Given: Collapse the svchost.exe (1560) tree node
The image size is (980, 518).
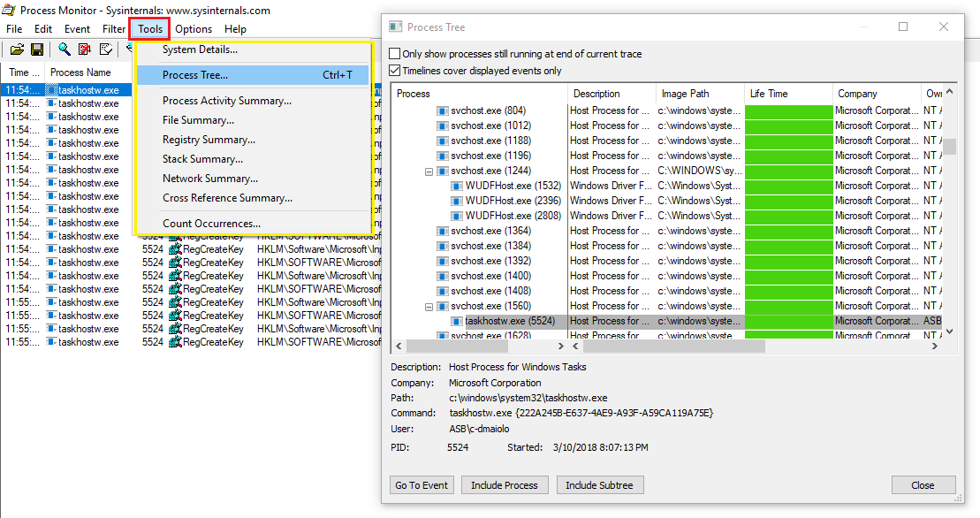Looking at the screenshot, I should coord(429,306).
